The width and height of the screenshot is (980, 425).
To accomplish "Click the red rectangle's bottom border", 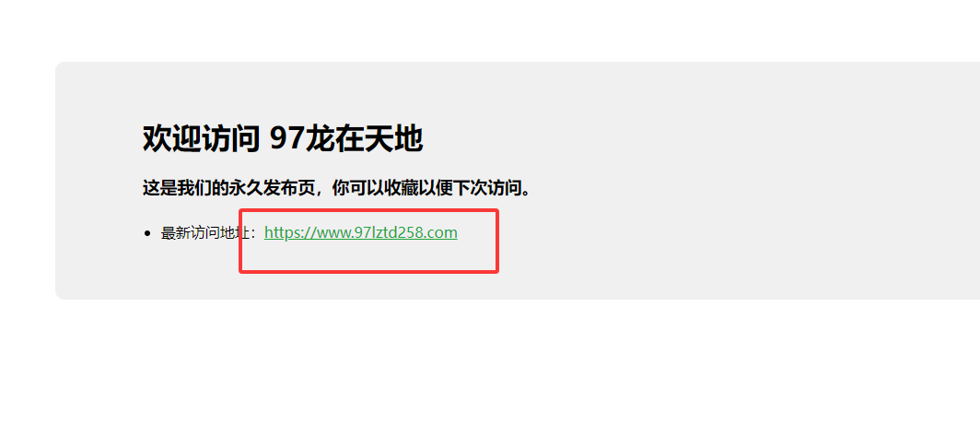I will tap(368, 272).
